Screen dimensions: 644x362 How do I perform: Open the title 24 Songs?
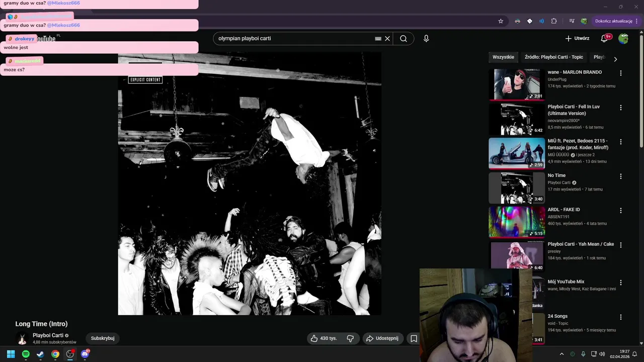pyautogui.click(x=557, y=316)
